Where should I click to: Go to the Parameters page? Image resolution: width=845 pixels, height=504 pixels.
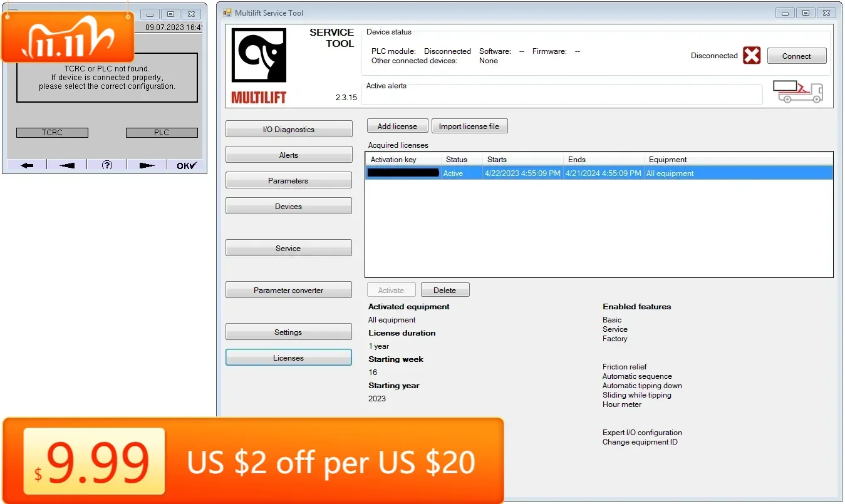[289, 180]
